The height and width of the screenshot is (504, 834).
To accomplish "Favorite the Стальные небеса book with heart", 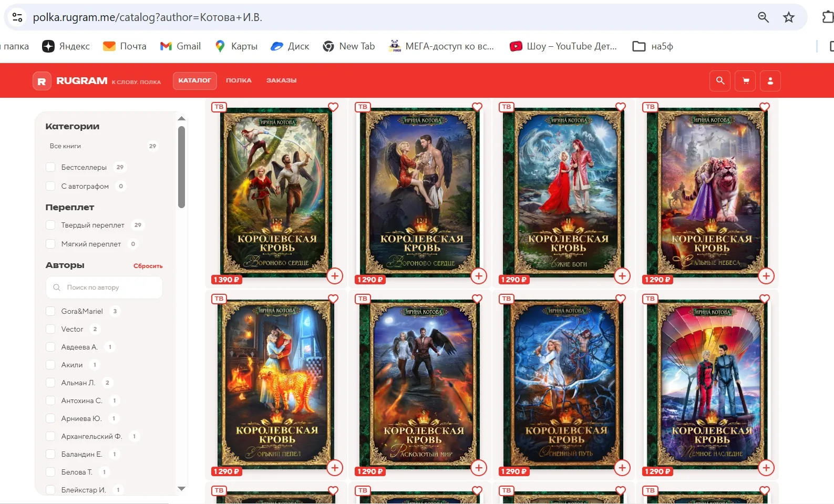I will tap(765, 107).
